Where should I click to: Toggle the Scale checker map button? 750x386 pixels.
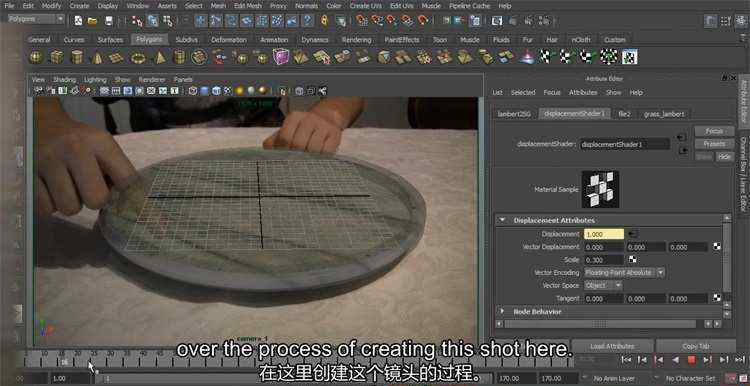(632, 260)
